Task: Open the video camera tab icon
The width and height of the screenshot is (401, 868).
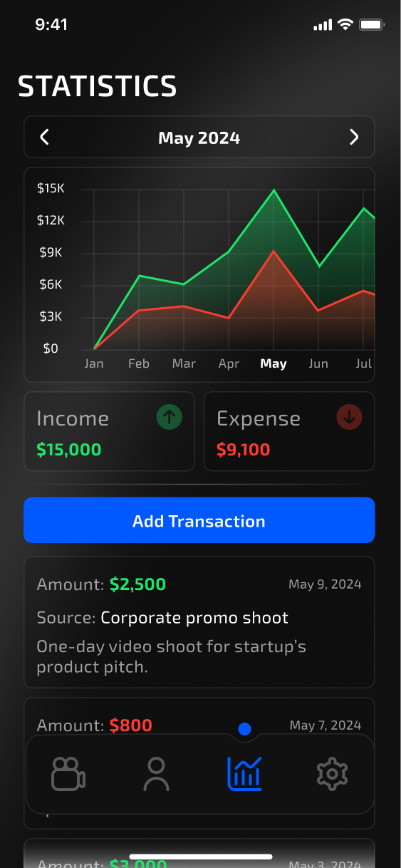Action: (x=68, y=774)
